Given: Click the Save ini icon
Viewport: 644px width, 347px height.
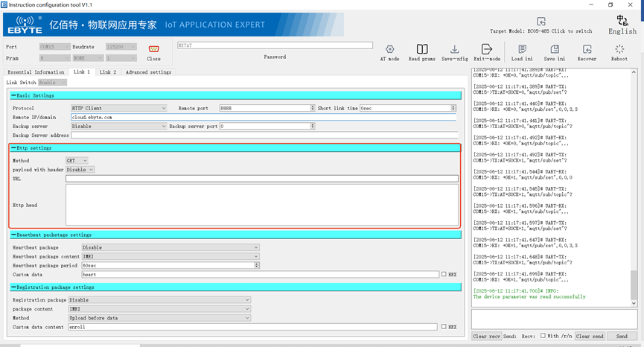Looking at the screenshot, I should click(x=555, y=49).
